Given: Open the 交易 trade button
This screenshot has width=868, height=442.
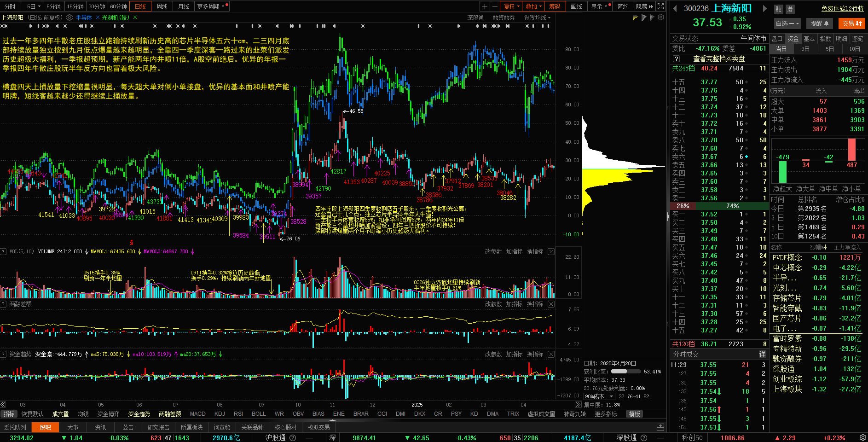Looking at the screenshot, I should [852, 23].
